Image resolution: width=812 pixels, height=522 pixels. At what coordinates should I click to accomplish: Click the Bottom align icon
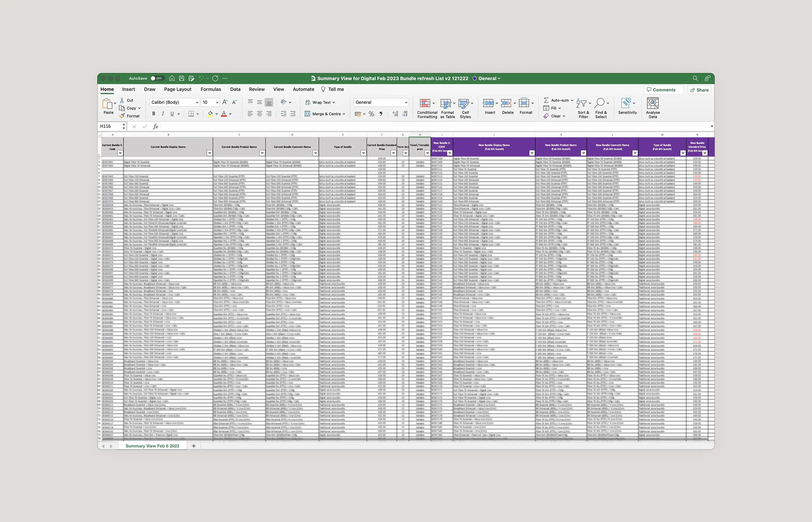pyautogui.click(x=269, y=102)
